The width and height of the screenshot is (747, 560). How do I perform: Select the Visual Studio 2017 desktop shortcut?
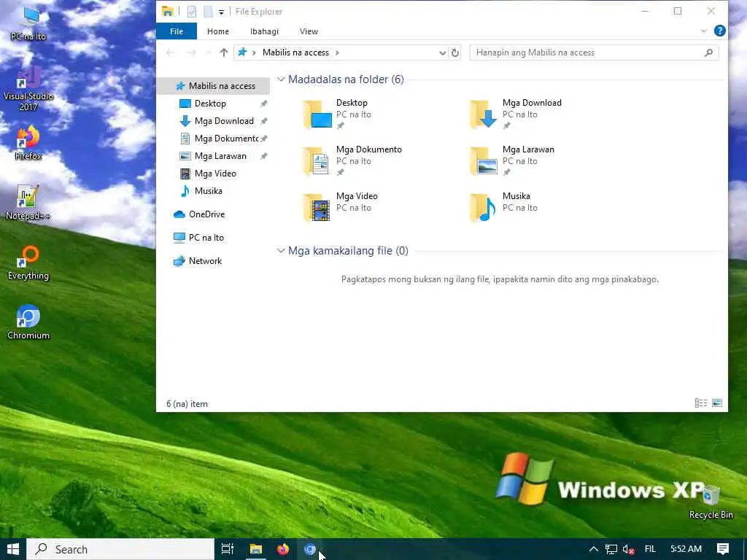point(28,89)
